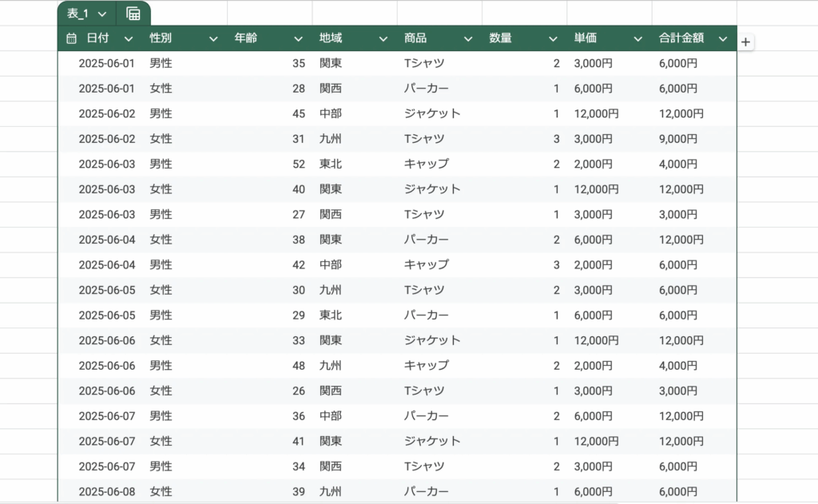The image size is (818, 504).
Task: Expand the 地域 column dropdown arrow
Action: [383, 38]
